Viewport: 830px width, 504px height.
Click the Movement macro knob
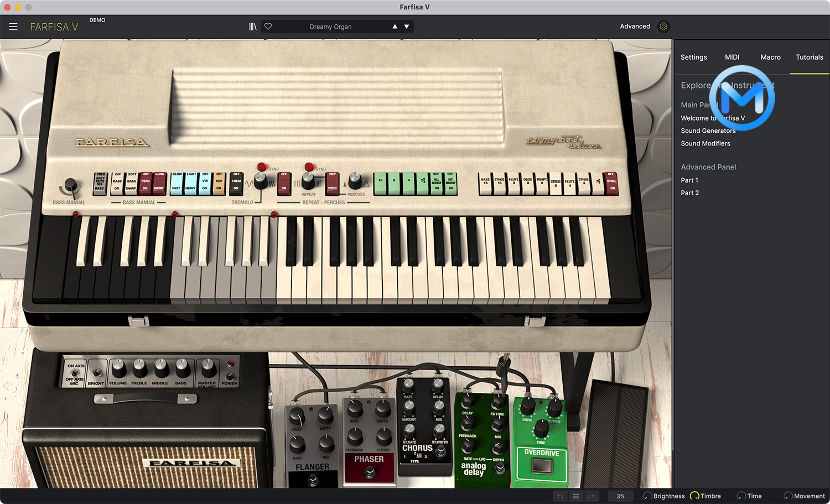coord(788,496)
